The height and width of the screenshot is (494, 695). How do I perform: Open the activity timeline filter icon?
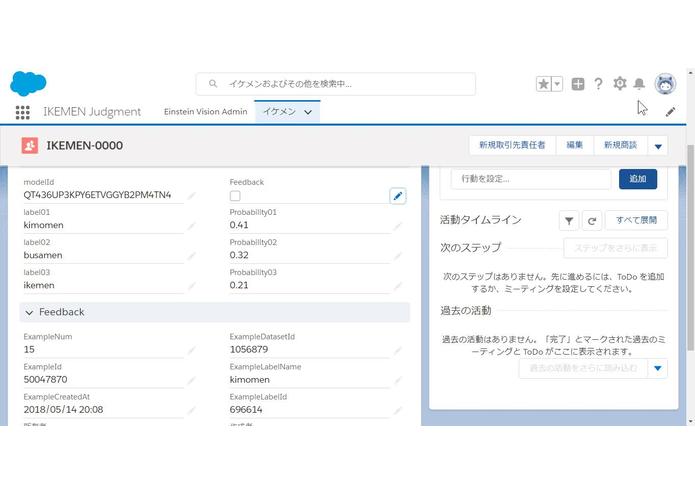[569, 220]
